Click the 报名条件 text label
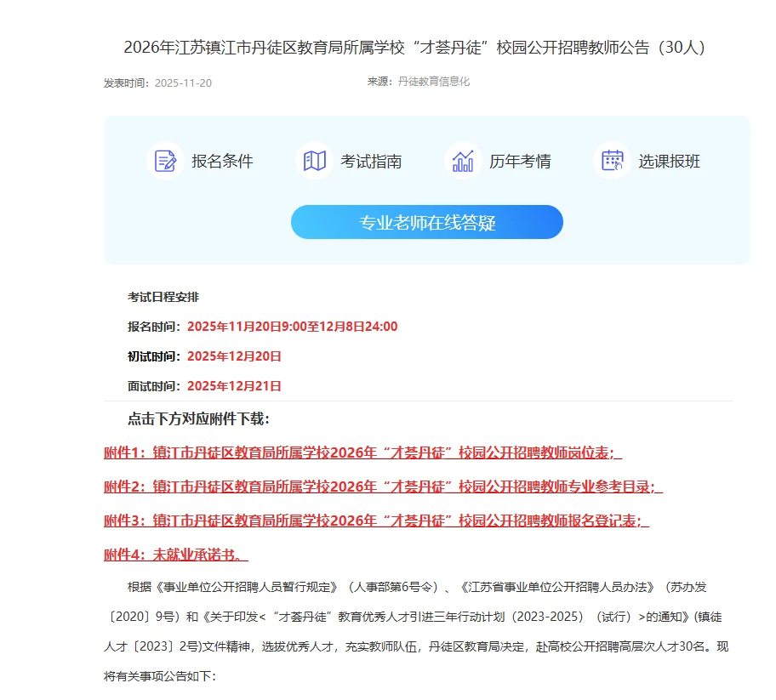 coord(223,161)
